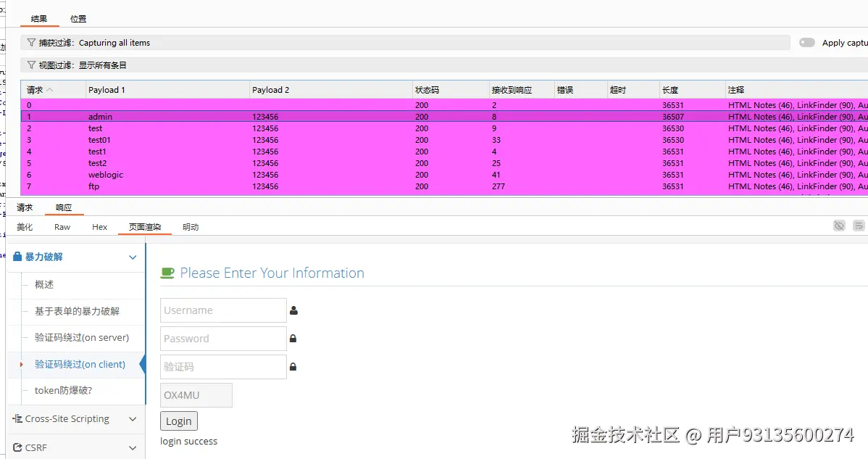This screenshot has height=459, width=868.
Task: Click the Password input field
Action: pos(223,339)
